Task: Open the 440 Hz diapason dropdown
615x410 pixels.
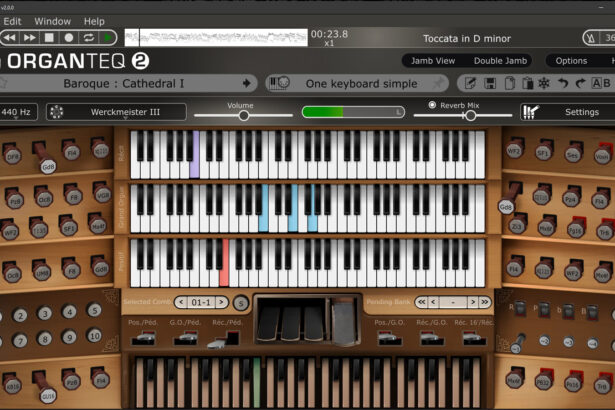Action: 16,112
